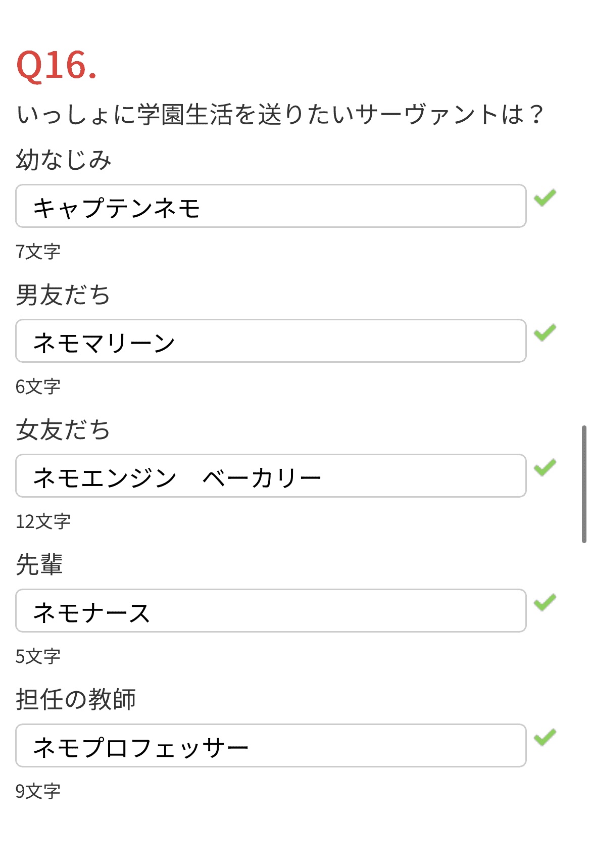Click the page scrollbar thumb on the right
The width and height of the screenshot is (591, 868).
[584, 484]
